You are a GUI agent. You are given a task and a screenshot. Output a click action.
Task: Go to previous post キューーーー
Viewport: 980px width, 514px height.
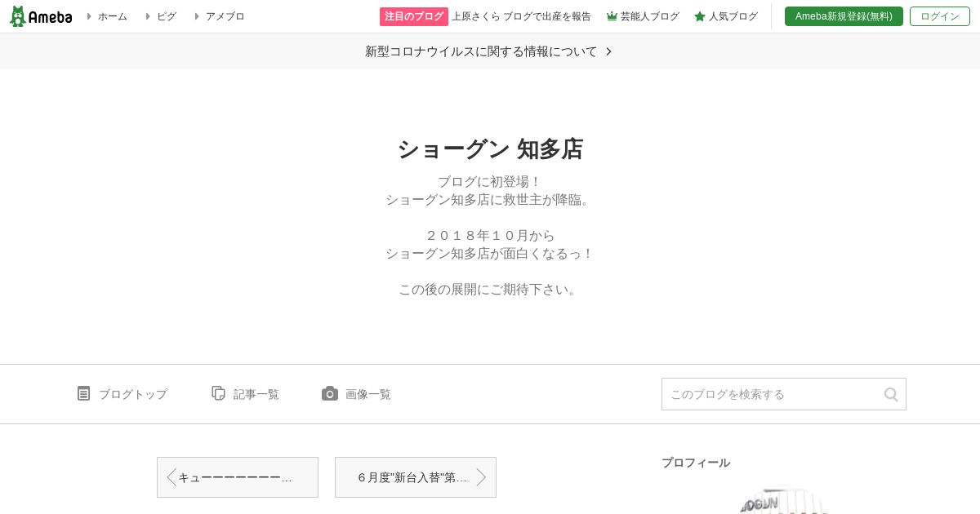point(238,477)
